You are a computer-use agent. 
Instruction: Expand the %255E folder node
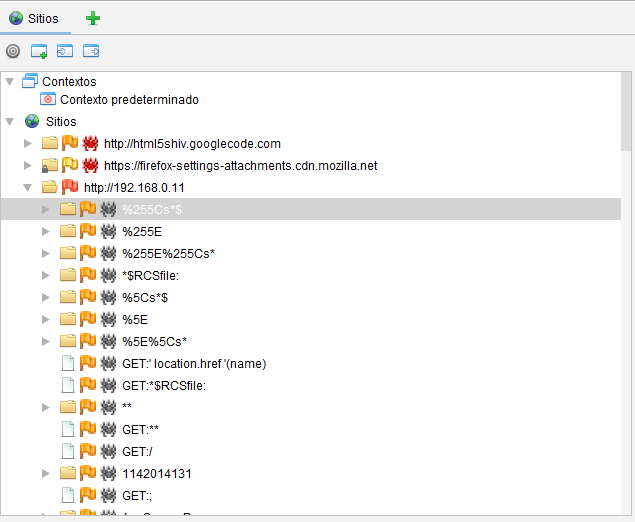(x=46, y=231)
